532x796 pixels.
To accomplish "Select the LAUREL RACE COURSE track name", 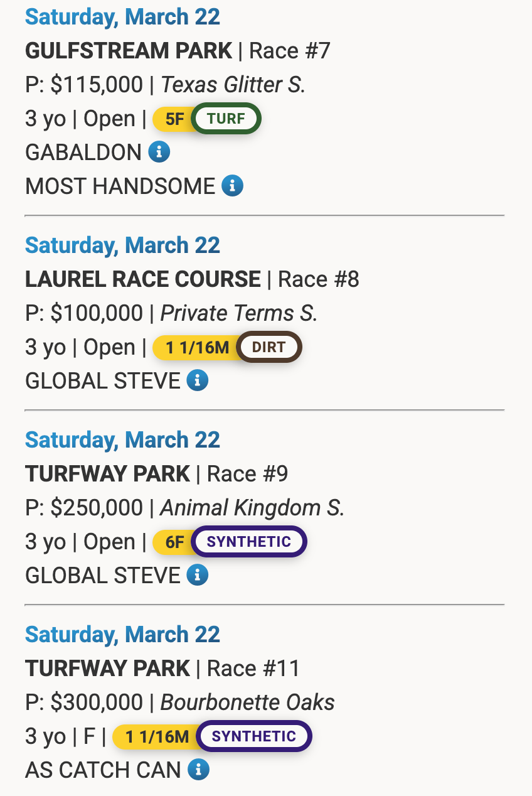I will tap(143, 279).
